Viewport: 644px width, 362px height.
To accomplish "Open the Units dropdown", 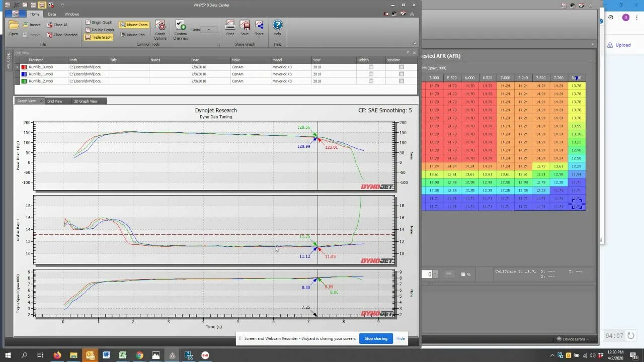I will pos(209,30).
